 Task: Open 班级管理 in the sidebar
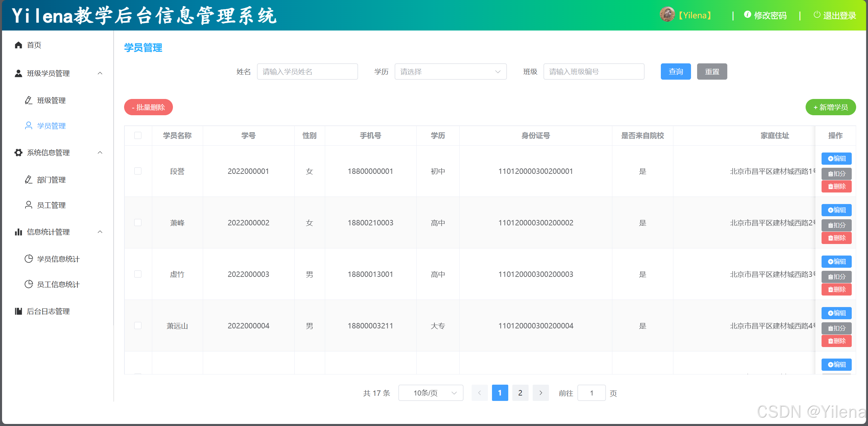pos(51,100)
